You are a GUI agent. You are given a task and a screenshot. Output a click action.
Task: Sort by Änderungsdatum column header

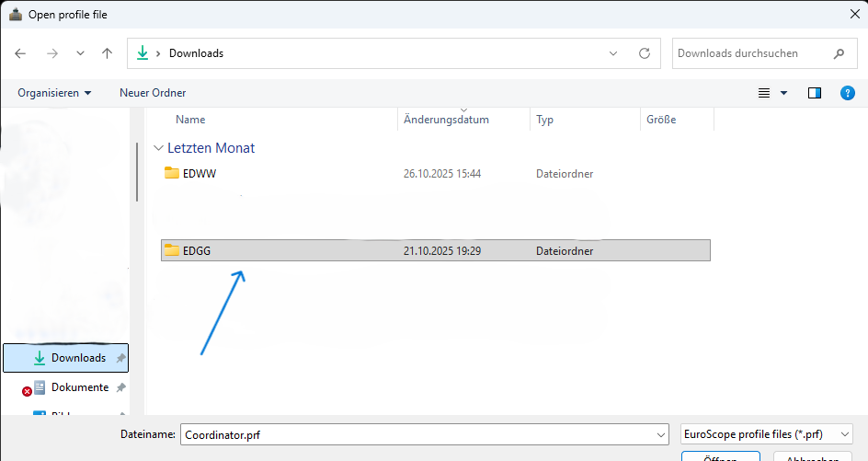coord(446,120)
